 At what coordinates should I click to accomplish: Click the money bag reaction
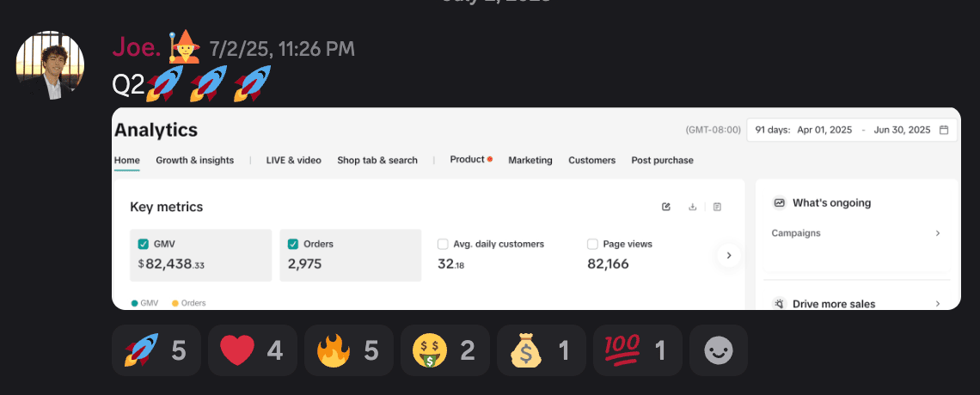pyautogui.click(x=541, y=350)
